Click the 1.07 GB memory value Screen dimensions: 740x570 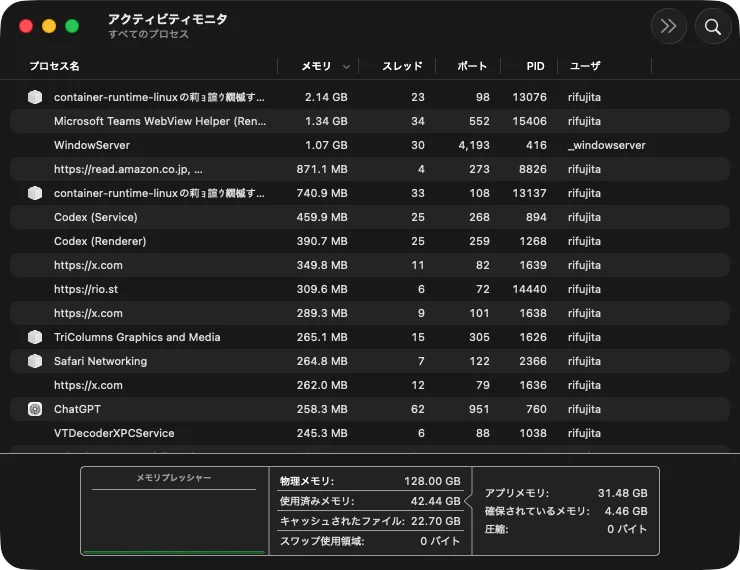[x=326, y=145]
